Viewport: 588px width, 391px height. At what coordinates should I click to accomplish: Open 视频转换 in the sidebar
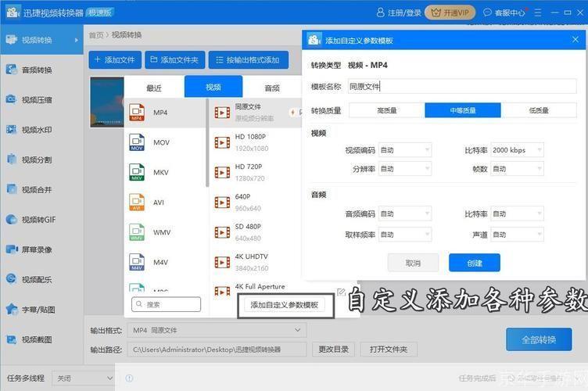pos(41,40)
